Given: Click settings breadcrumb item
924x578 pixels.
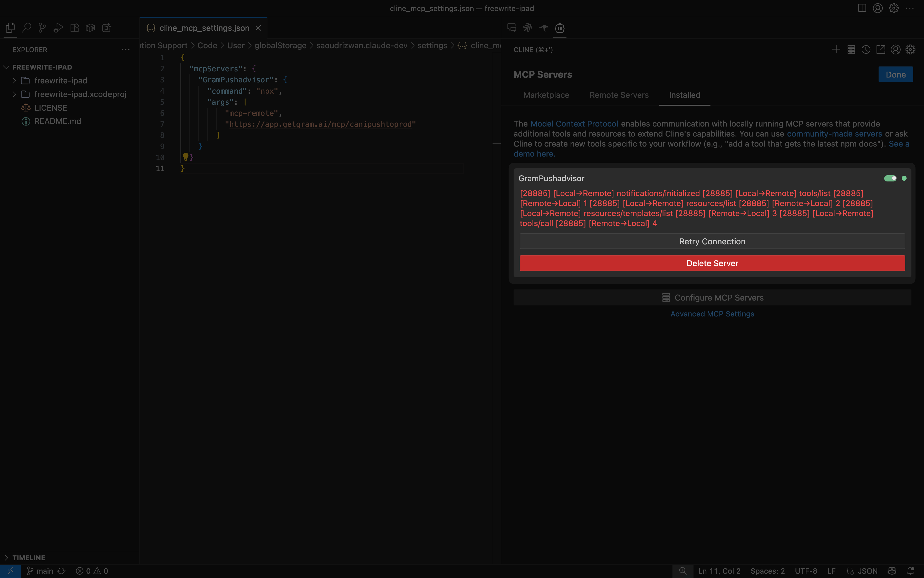Looking at the screenshot, I should pos(432,45).
